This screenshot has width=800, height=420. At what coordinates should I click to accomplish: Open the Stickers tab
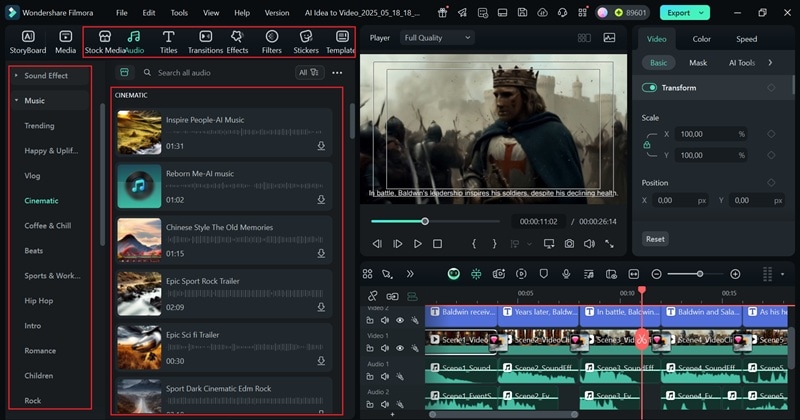(x=306, y=42)
